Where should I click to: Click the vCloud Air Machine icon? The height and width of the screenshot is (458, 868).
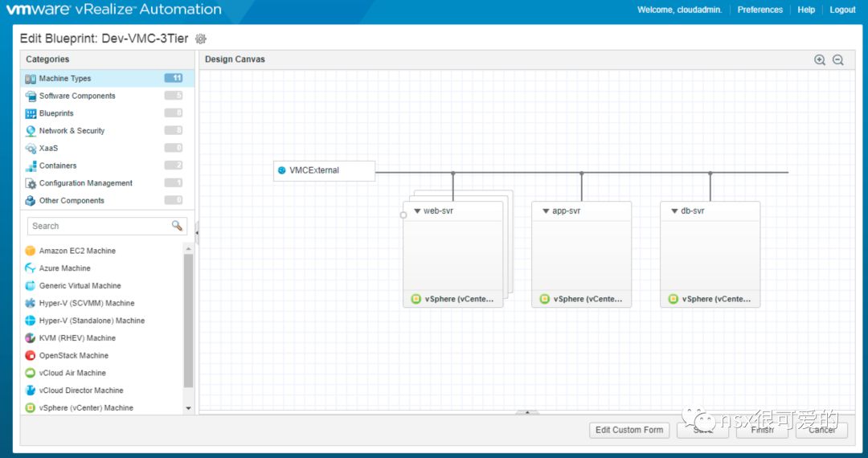tap(31, 373)
